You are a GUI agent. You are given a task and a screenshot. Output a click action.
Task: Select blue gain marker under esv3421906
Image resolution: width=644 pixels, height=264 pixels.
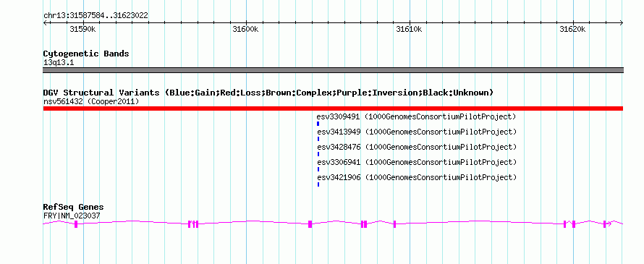(318, 184)
